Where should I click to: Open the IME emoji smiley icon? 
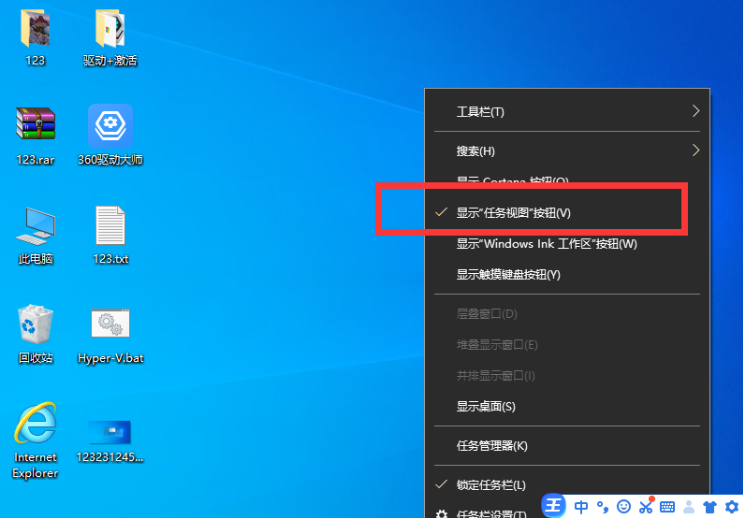pyautogui.click(x=624, y=506)
